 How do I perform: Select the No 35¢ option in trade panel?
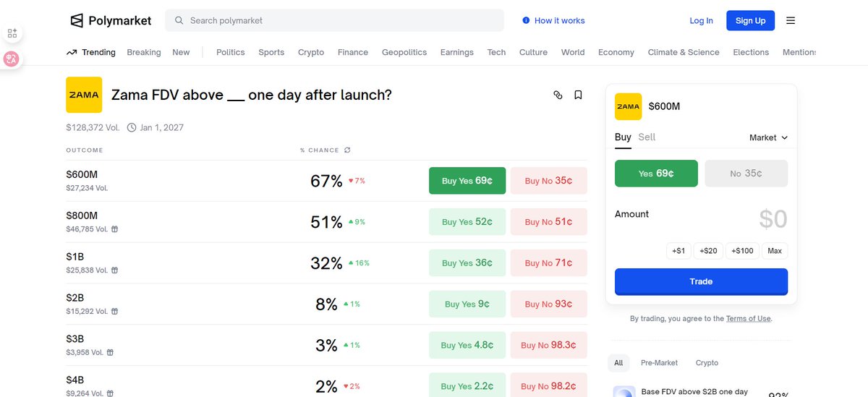[x=746, y=174]
